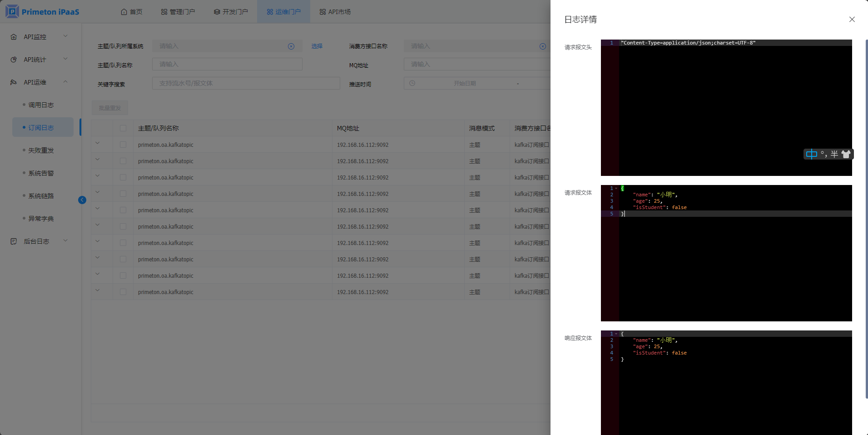Click the IME 中 language indicator icon
The image size is (868, 435).
[x=811, y=155]
